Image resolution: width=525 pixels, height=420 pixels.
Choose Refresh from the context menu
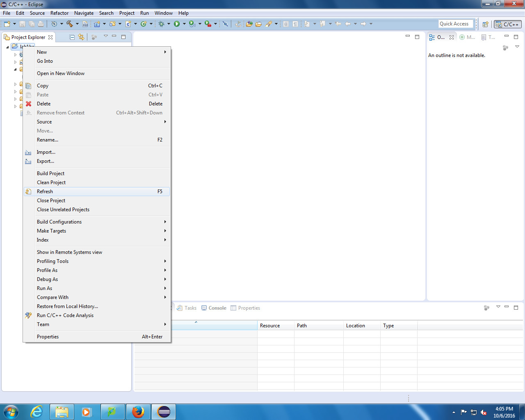click(x=97, y=192)
